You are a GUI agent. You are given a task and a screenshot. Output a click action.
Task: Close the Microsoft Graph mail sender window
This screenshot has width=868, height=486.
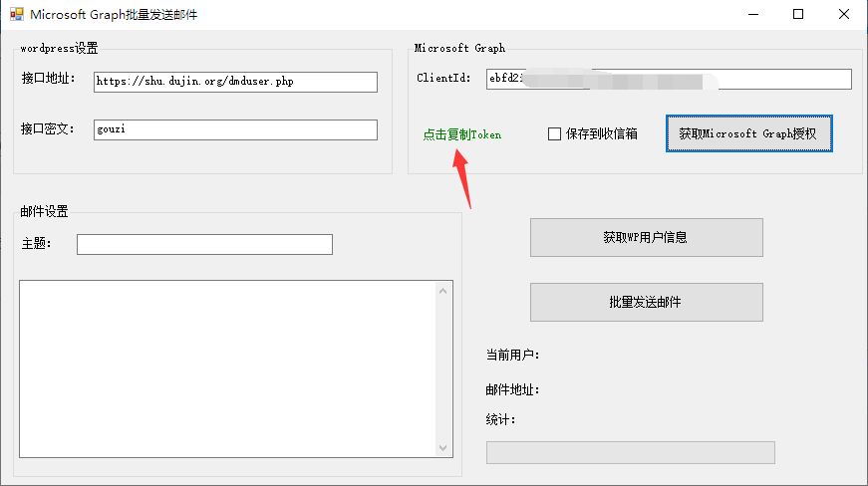(x=844, y=15)
